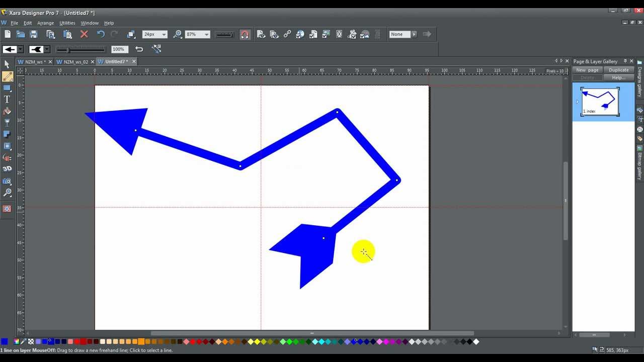644x362 pixels.
Task: Toggle the Page & Layer Gallery pin
Action: pos(625,61)
